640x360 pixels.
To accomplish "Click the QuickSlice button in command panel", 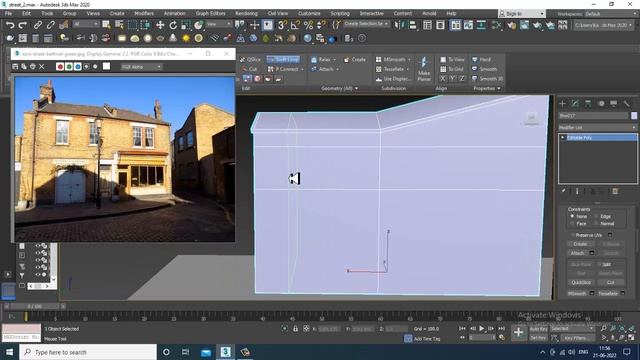I will (x=581, y=282).
